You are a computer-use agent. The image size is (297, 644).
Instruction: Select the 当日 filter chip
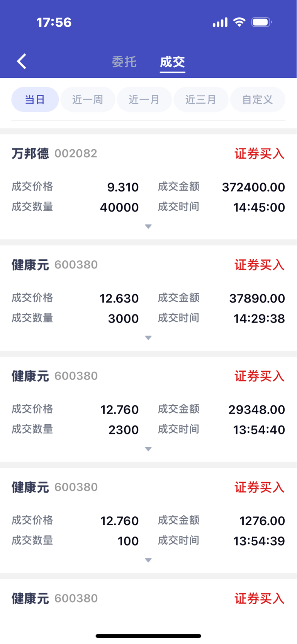point(35,100)
